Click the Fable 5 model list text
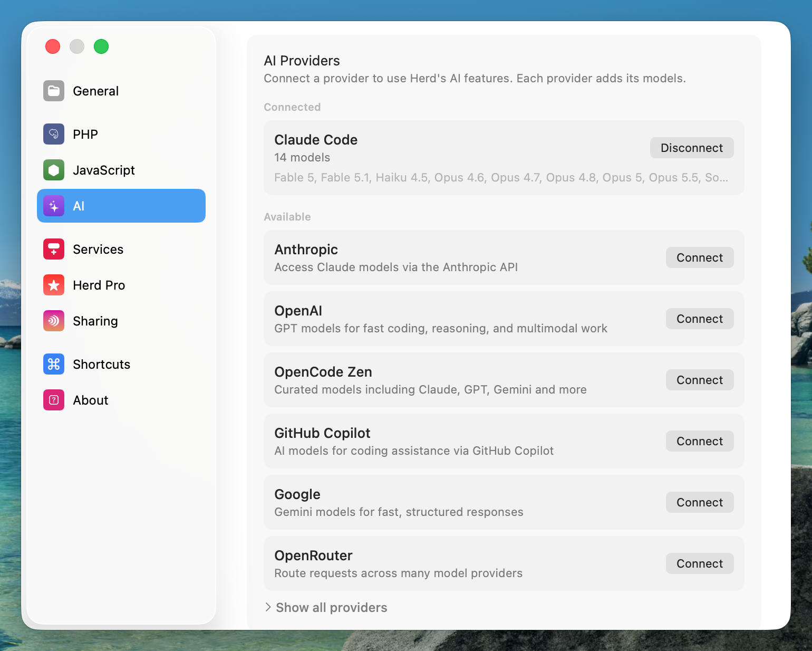 [501, 178]
